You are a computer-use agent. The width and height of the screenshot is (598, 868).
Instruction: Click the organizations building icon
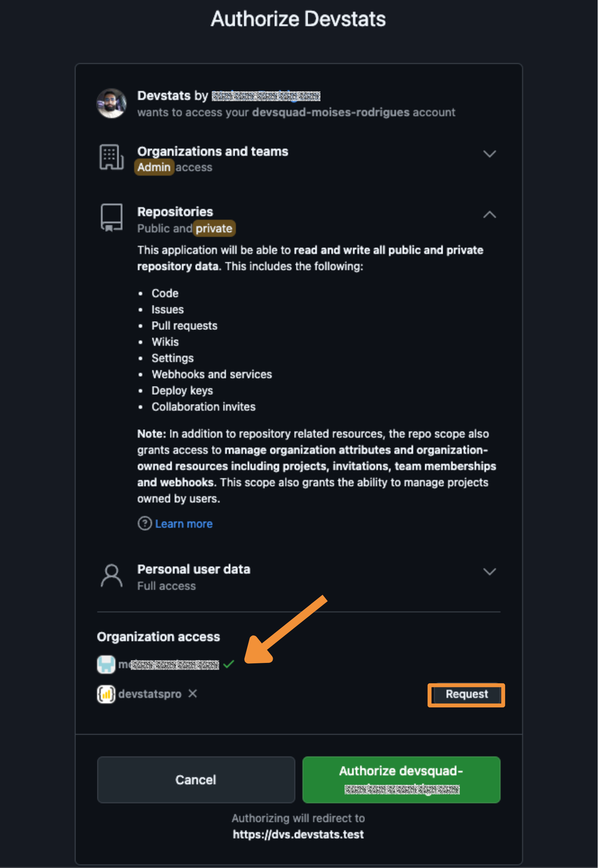click(111, 157)
